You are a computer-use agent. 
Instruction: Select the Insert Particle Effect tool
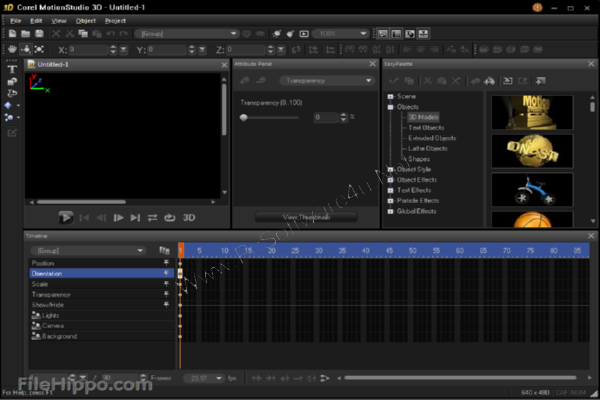click(8, 117)
